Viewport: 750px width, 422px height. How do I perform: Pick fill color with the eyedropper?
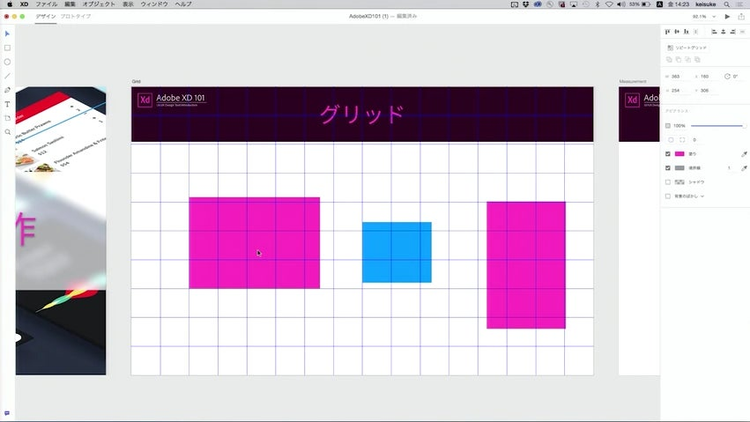(743, 154)
